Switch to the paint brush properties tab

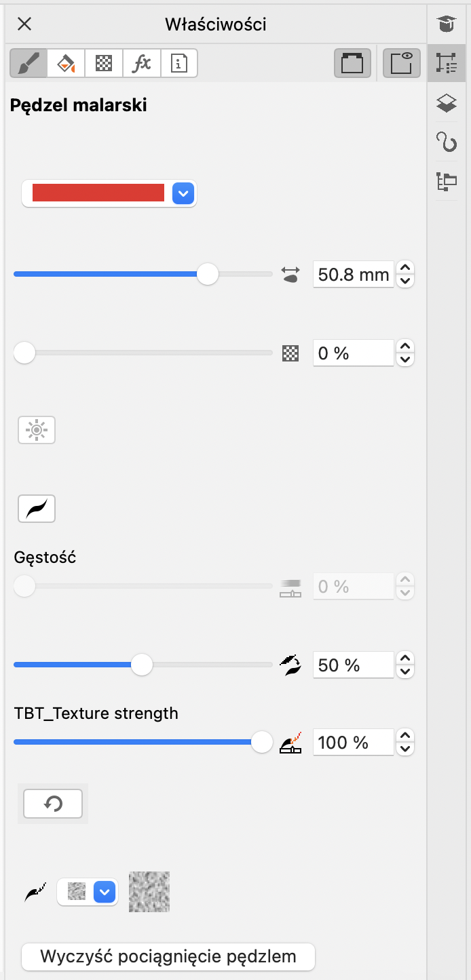click(x=29, y=64)
